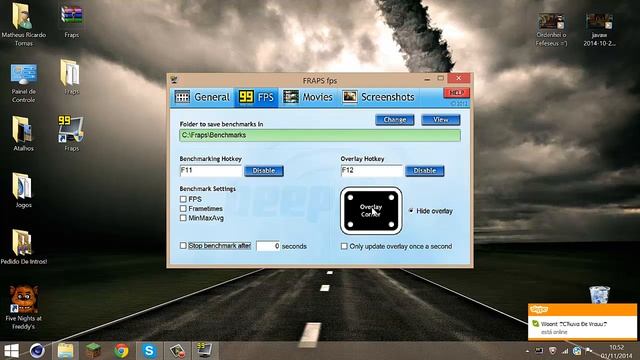640x360 pixels.
Task: Open the Pedido De Intros! folder
Action: [x=23, y=247]
